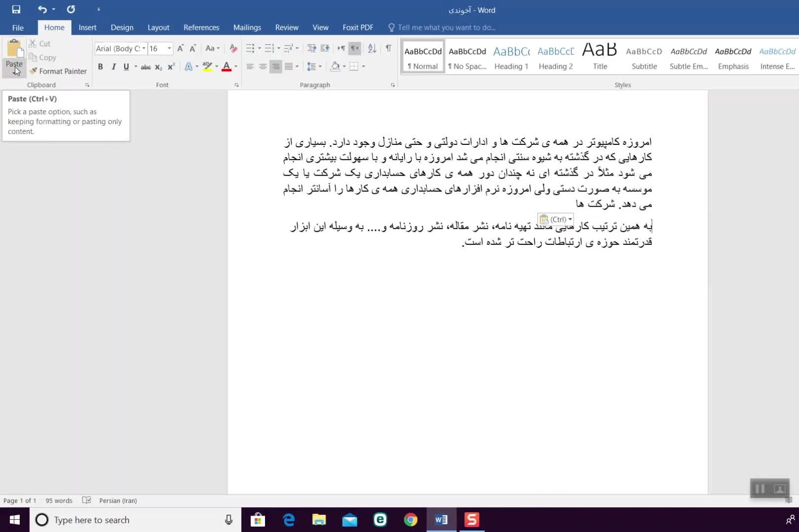Open Google Chrome from the taskbar
799x532 pixels.
[x=410, y=520]
